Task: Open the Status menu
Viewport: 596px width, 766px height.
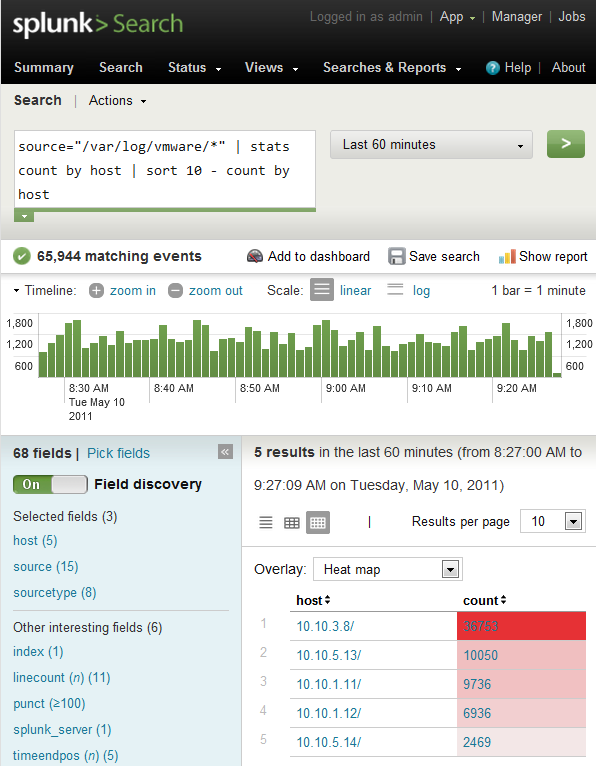Action: [194, 68]
